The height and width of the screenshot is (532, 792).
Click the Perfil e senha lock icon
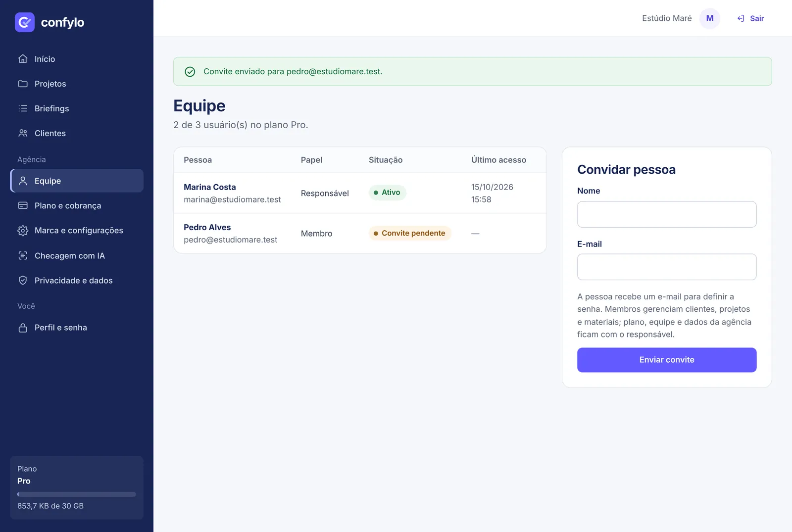pos(23,328)
